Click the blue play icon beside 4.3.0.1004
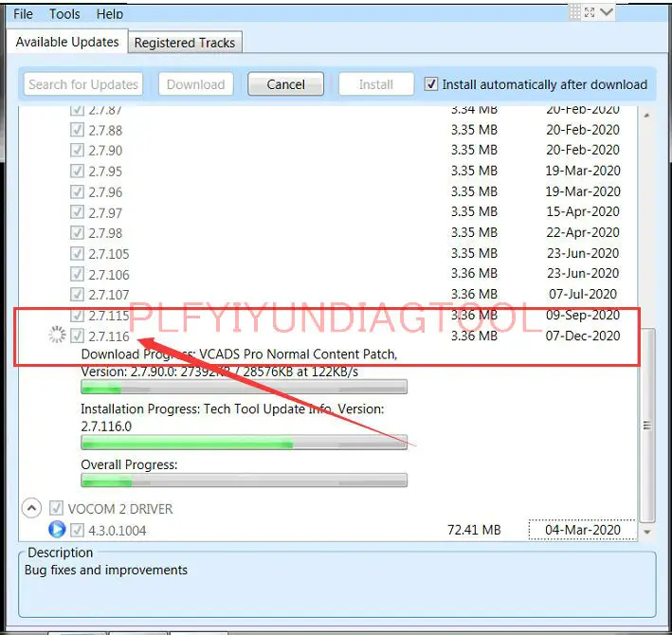 [57, 529]
